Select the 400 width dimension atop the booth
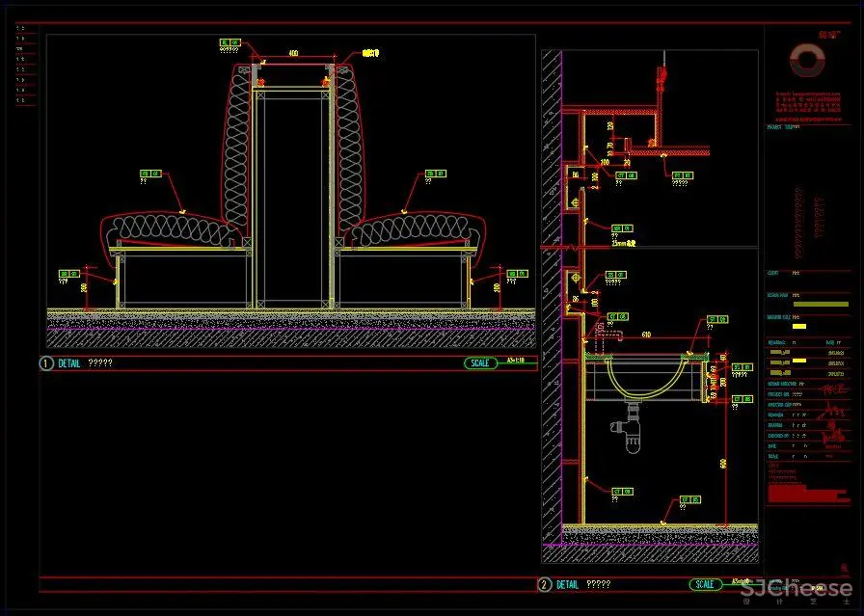 [293, 54]
